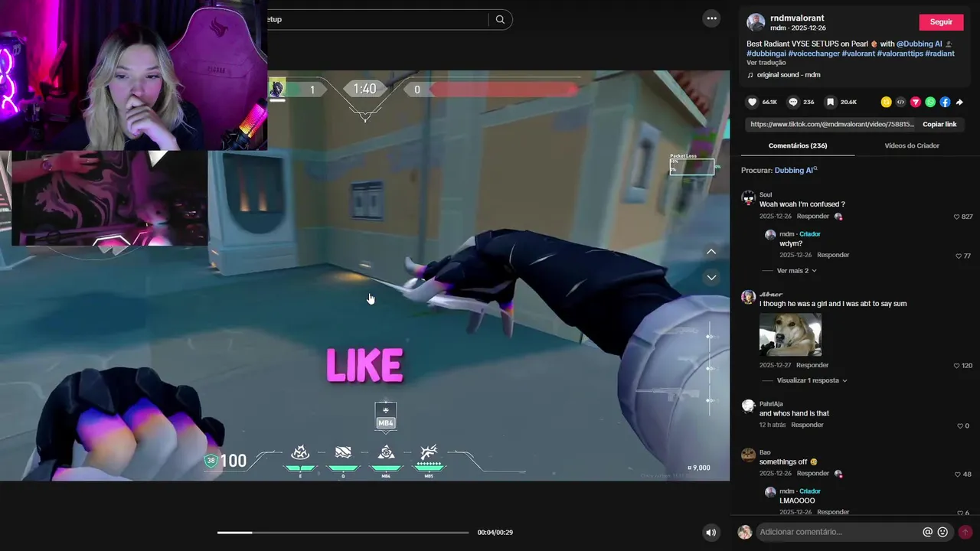Reply to Soul's comment via Responder
Viewport: 980px width, 551px height.
coord(813,217)
